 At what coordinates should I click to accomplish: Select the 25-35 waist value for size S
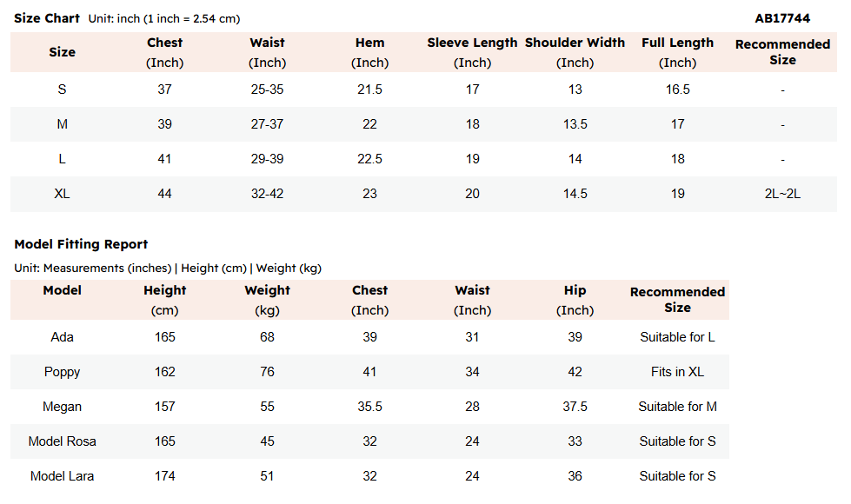tap(267, 90)
